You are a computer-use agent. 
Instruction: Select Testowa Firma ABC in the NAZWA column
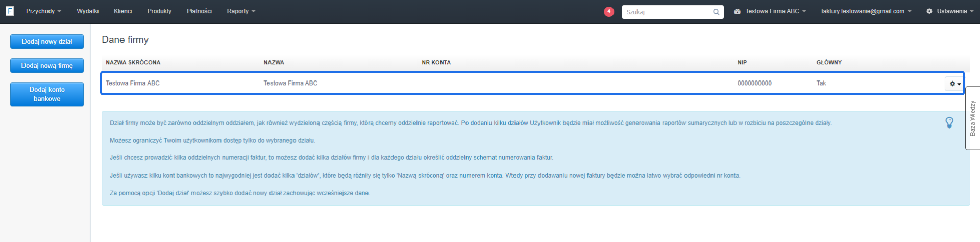290,83
